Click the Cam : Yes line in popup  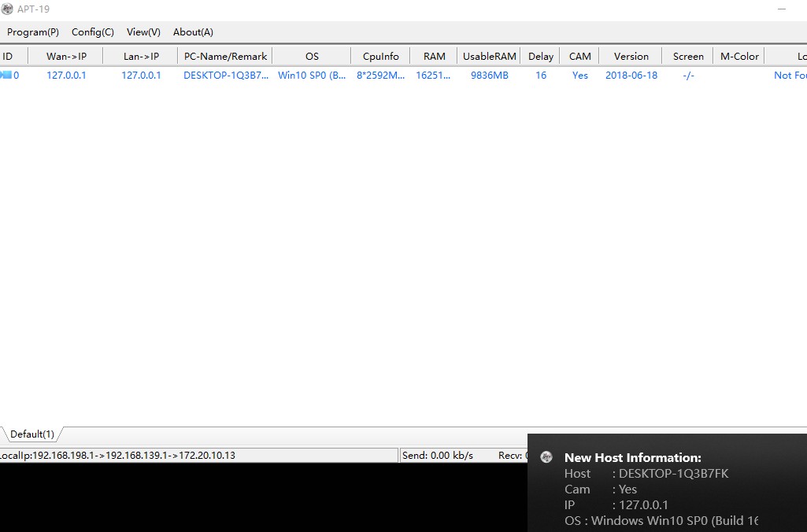point(601,490)
